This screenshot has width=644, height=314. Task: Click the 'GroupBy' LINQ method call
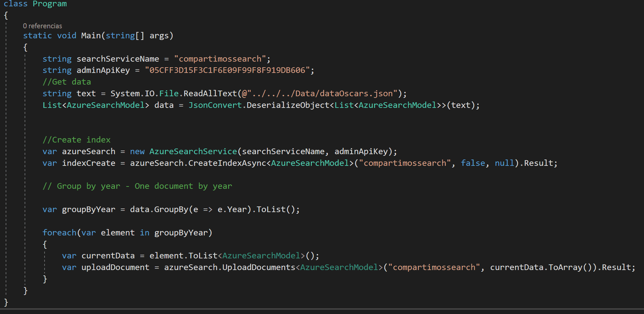tap(171, 209)
